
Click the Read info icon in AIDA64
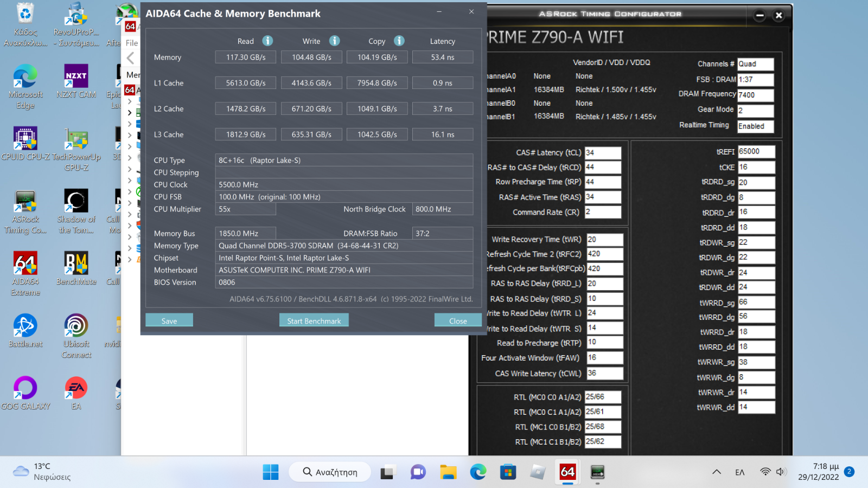pos(267,41)
